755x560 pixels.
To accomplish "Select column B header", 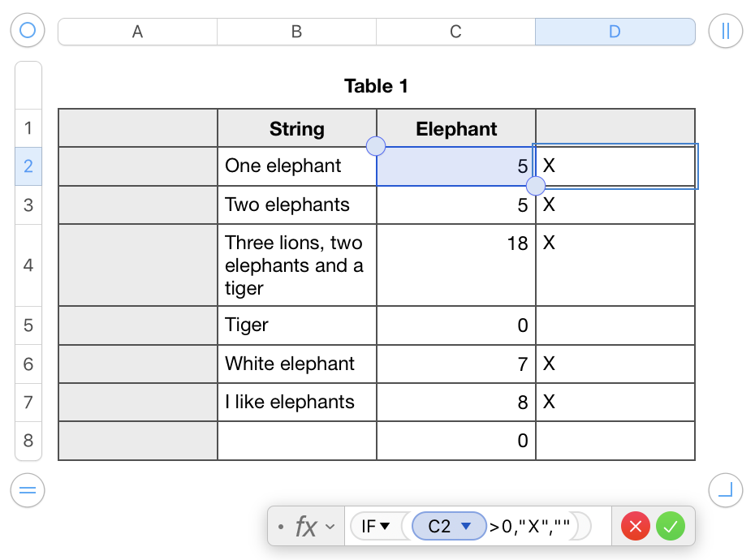I will coord(296,32).
